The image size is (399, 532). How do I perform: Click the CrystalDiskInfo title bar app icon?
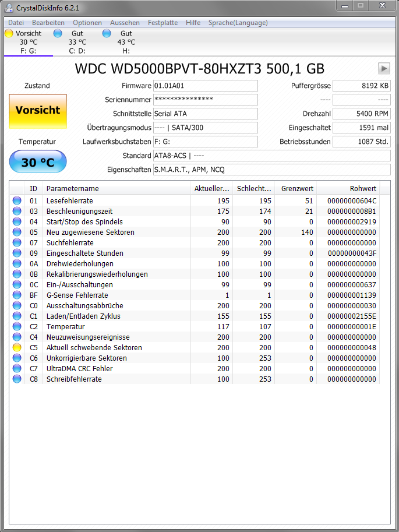tap(9, 8)
